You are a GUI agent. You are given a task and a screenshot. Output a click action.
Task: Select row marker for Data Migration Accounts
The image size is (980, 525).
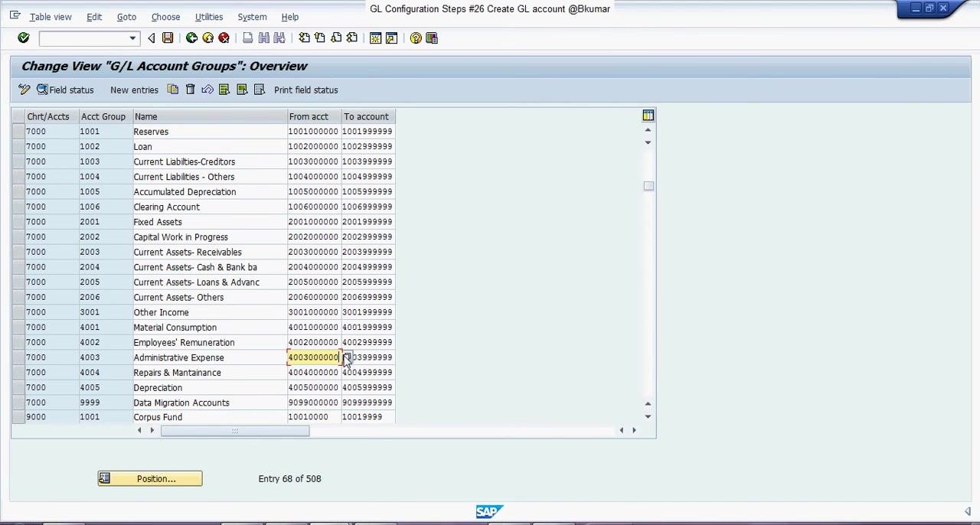pyautogui.click(x=18, y=403)
